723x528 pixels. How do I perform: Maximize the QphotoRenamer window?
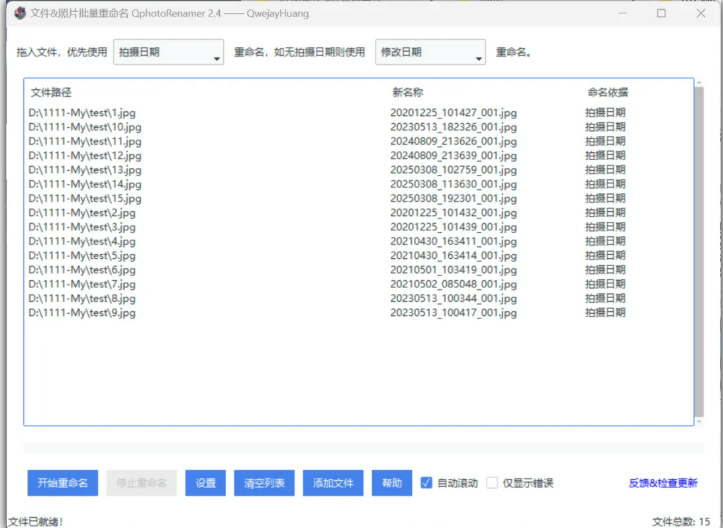coord(661,14)
